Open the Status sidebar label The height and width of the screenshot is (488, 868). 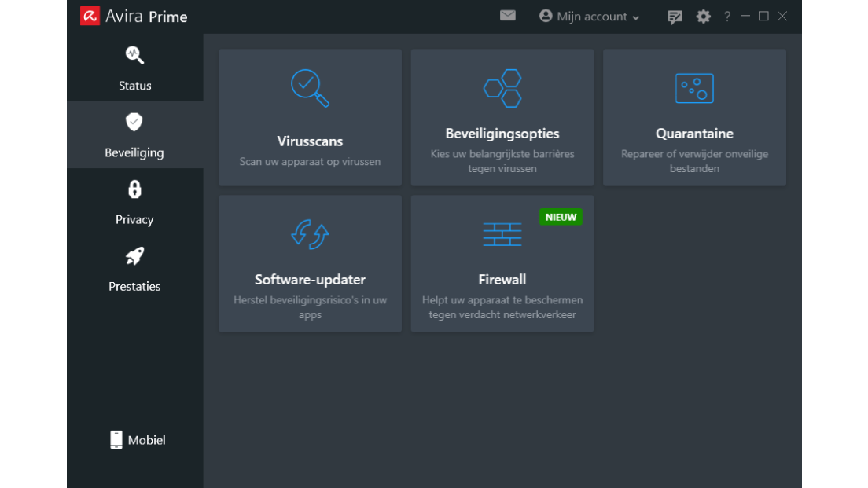pos(134,86)
